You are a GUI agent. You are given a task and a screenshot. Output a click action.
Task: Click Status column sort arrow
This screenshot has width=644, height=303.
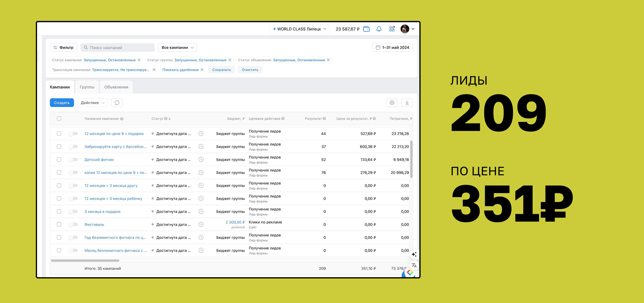(x=170, y=118)
